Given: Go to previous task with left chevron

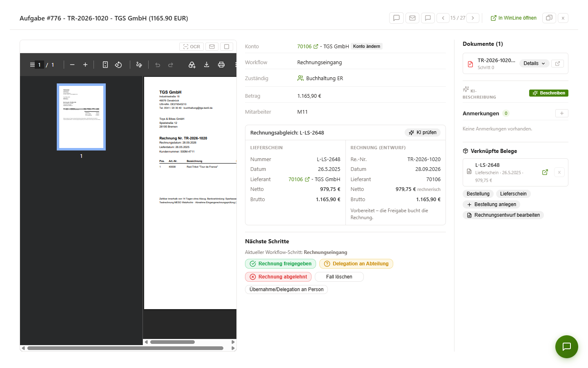Looking at the screenshot, I should 443,18.
